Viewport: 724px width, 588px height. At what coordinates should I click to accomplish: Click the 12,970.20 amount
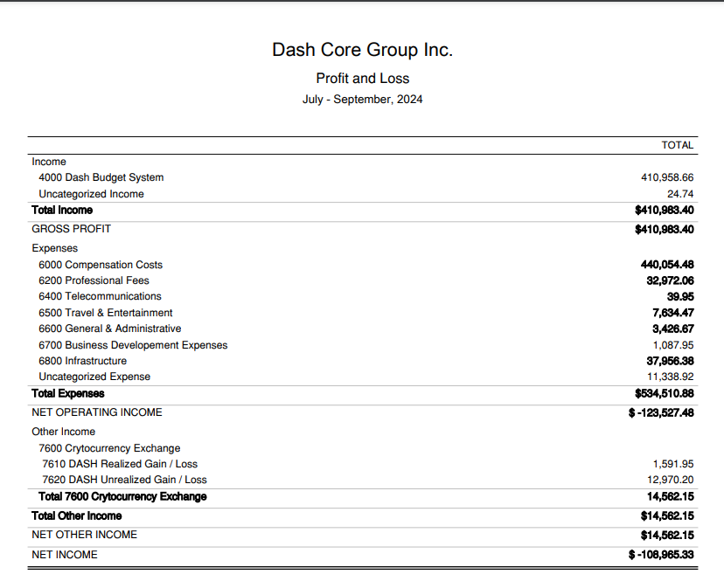pyautogui.click(x=670, y=480)
